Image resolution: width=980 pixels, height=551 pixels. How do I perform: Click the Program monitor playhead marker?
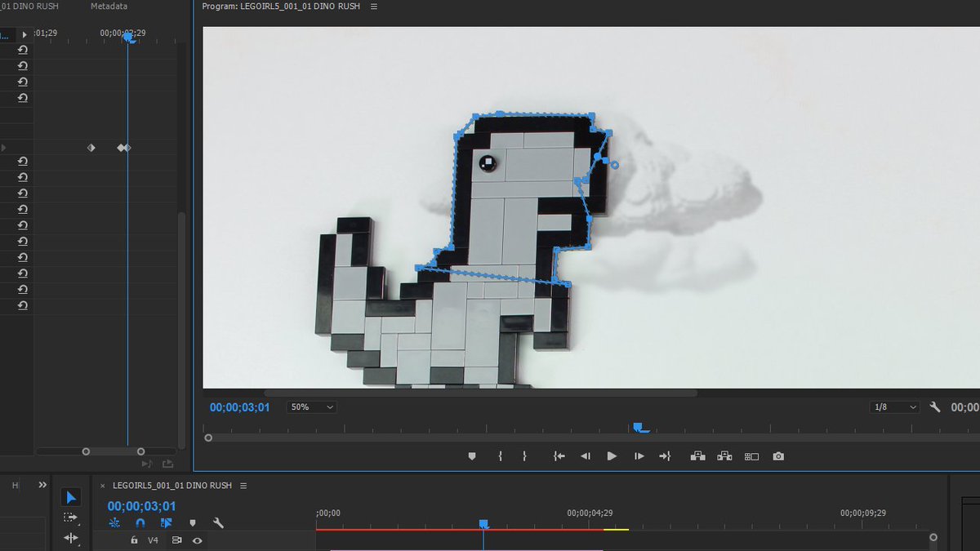pyautogui.click(x=639, y=427)
